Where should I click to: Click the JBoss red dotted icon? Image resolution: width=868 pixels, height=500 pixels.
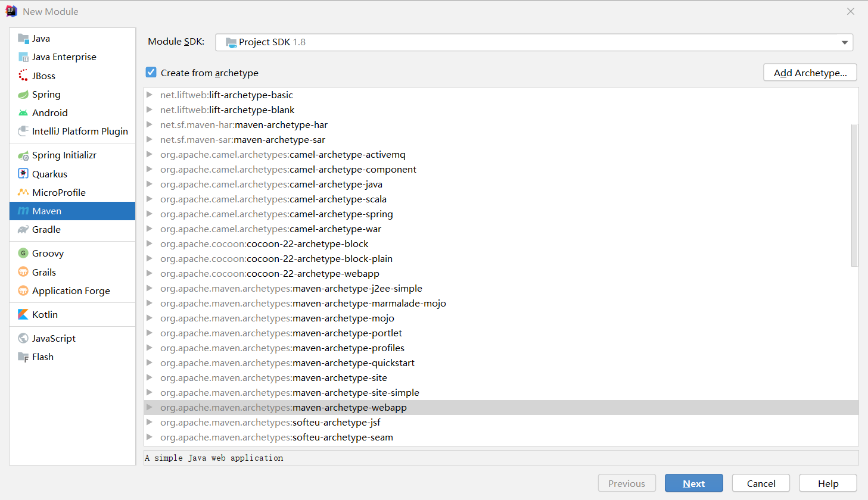pyautogui.click(x=23, y=76)
